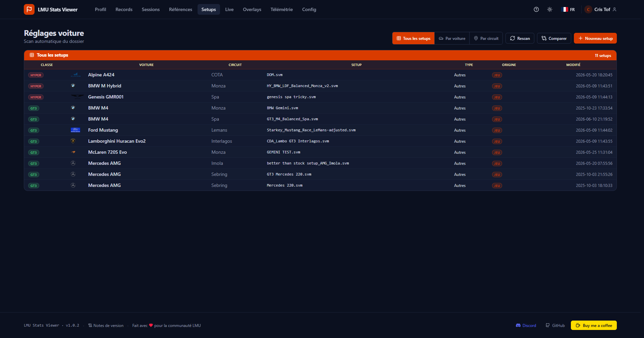
Task: Sort by the CIRCUIT column header
Action: pos(235,65)
